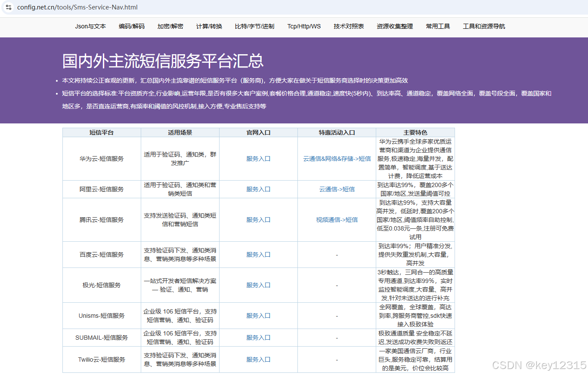This screenshot has height=375, width=588.
Task: Open the 云通信->短信 promo link
Action: (337, 189)
